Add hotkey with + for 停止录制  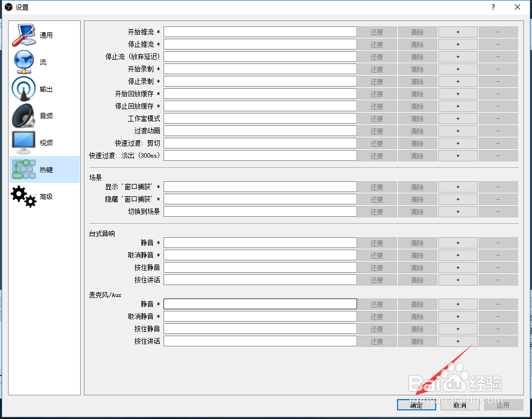pyautogui.click(x=458, y=82)
